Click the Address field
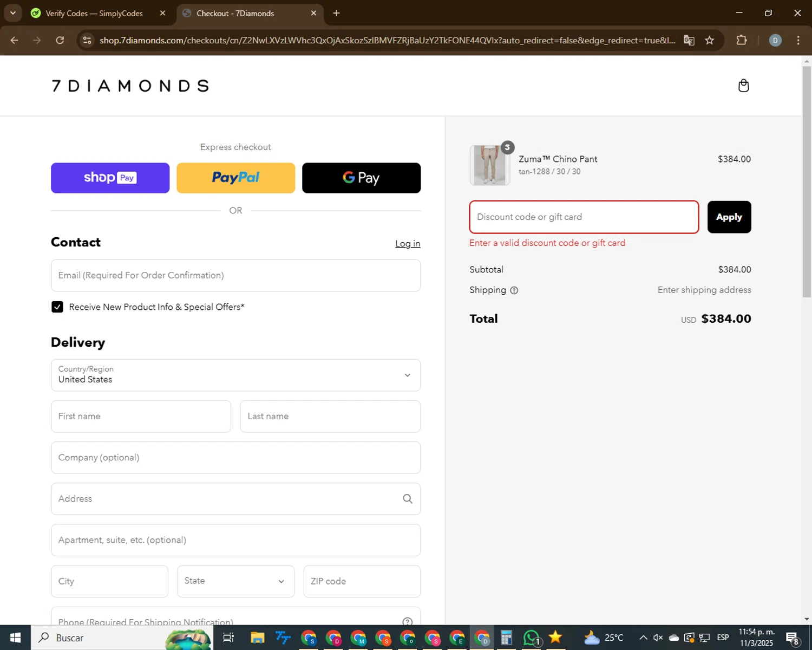This screenshot has height=650, width=812. click(x=235, y=498)
